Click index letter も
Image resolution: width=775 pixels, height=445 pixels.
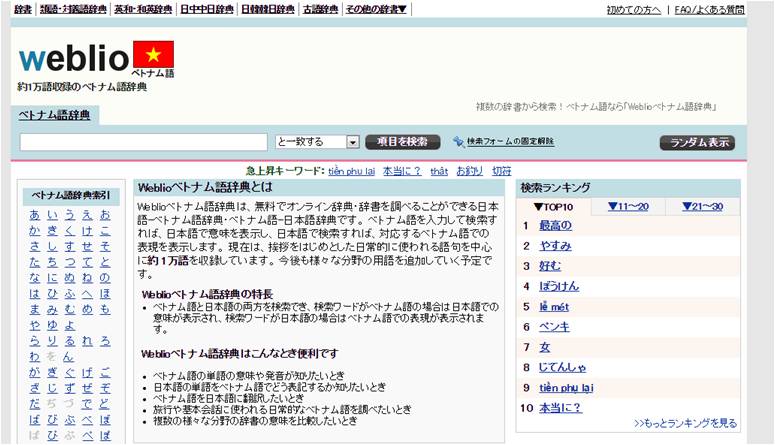click(105, 310)
